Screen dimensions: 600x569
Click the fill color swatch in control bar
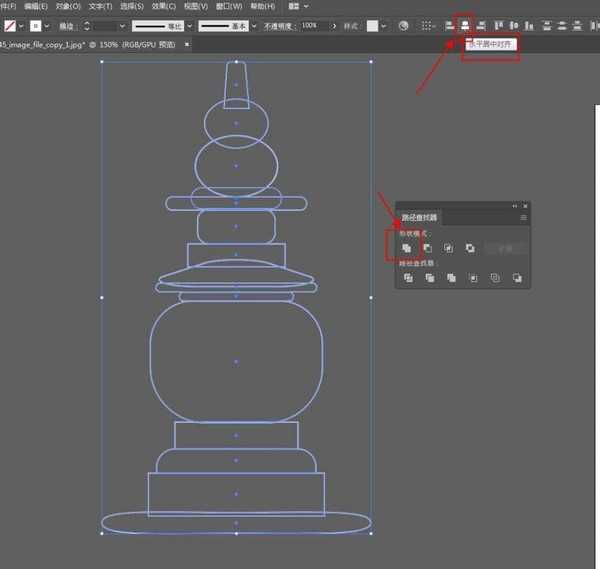click(8, 25)
